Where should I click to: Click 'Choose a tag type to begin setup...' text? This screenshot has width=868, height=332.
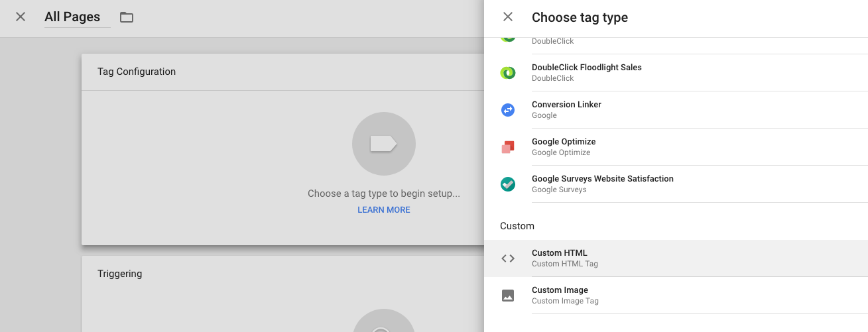click(x=384, y=194)
